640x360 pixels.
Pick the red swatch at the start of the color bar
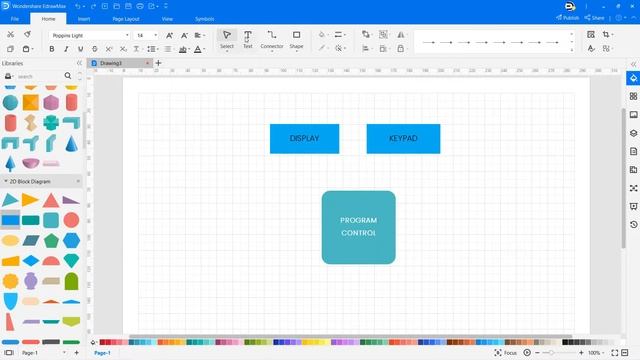(102, 342)
